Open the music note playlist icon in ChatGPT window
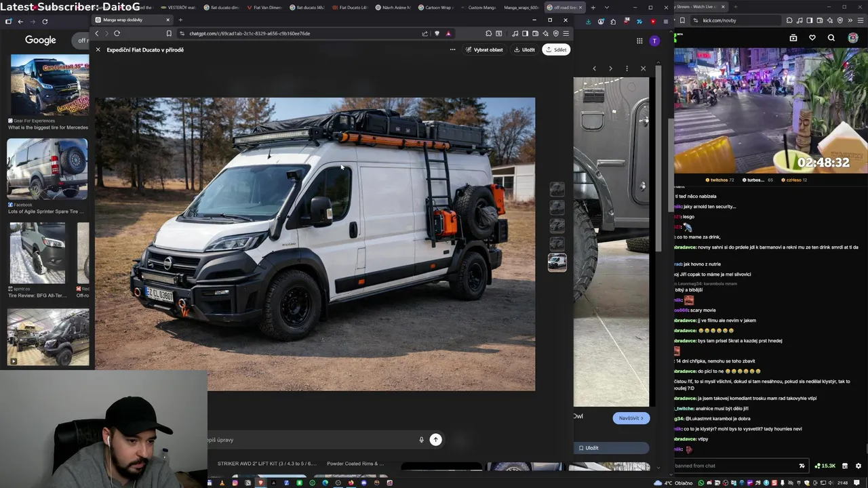Screen dimensions: 868x488 [x=515, y=33]
